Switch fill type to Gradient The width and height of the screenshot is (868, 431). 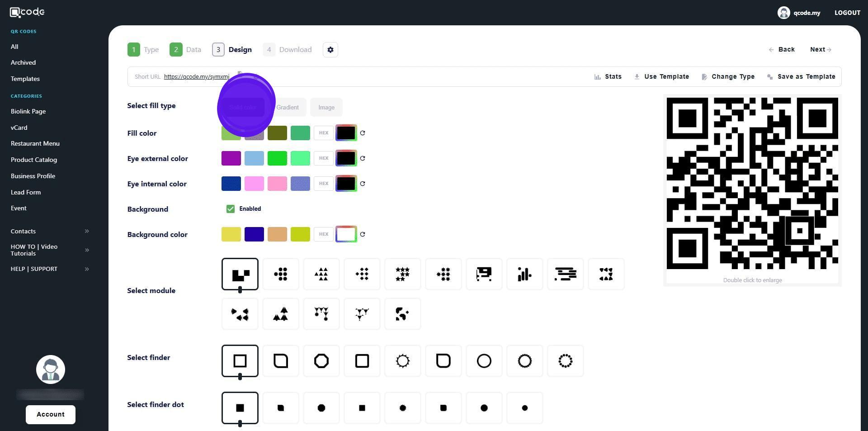pos(288,107)
